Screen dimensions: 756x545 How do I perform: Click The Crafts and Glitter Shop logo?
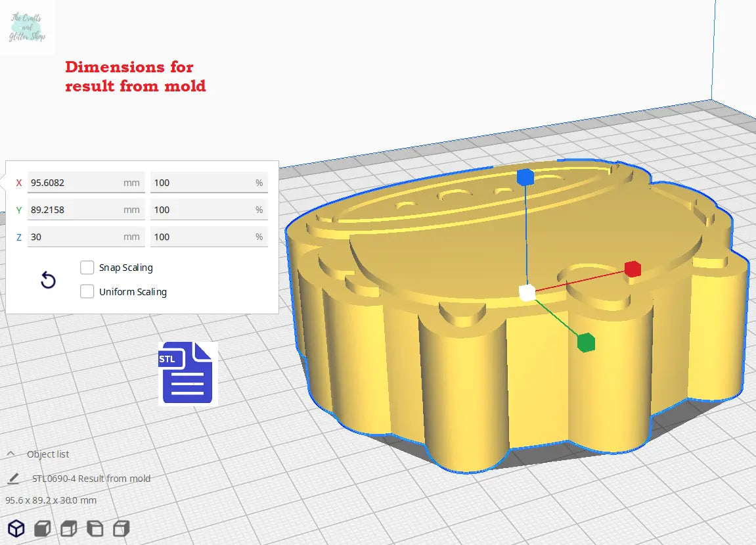pos(26,28)
